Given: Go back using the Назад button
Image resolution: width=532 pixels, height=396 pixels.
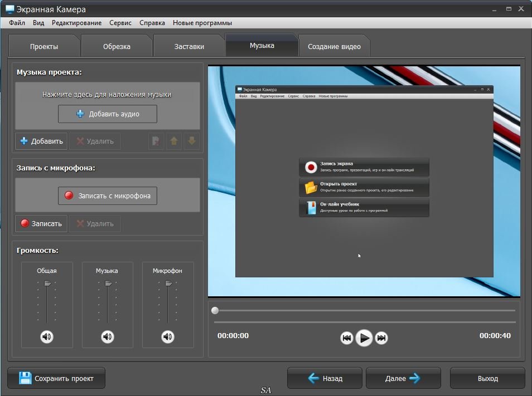Looking at the screenshot, I should point(325,379).
